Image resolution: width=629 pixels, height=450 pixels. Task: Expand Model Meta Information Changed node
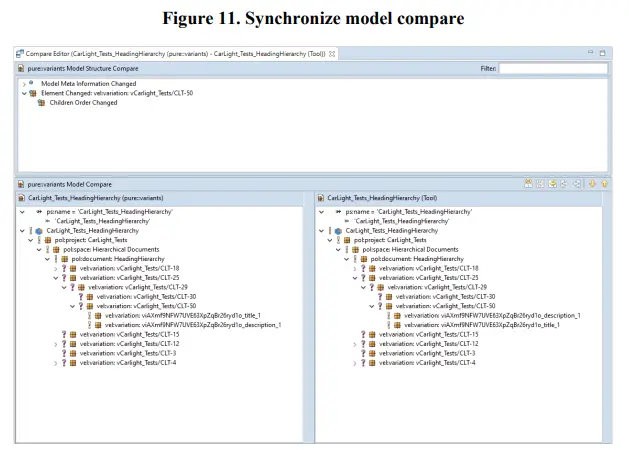click(x=24, y=84)
